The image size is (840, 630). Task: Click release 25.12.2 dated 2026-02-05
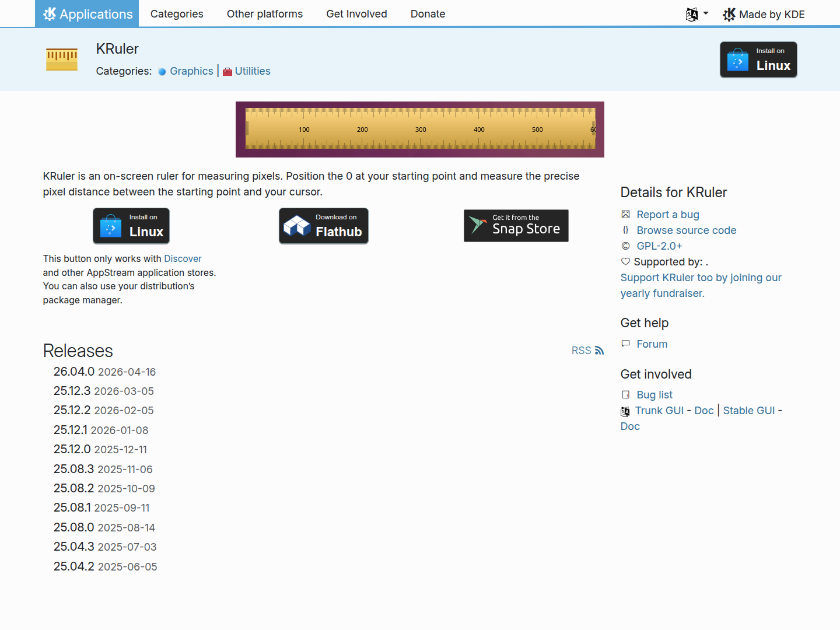click(x=104, y=410)
